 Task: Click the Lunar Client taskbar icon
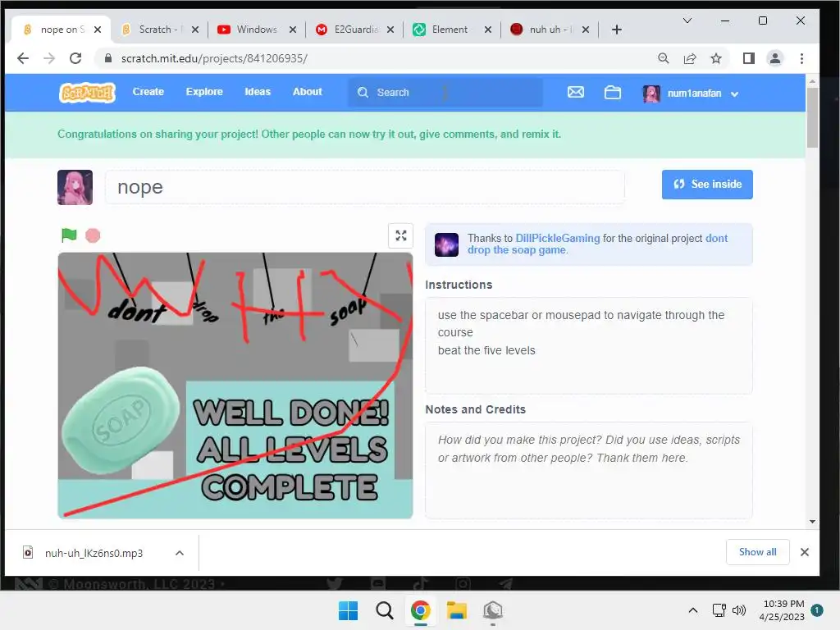(x=492, y=610)
